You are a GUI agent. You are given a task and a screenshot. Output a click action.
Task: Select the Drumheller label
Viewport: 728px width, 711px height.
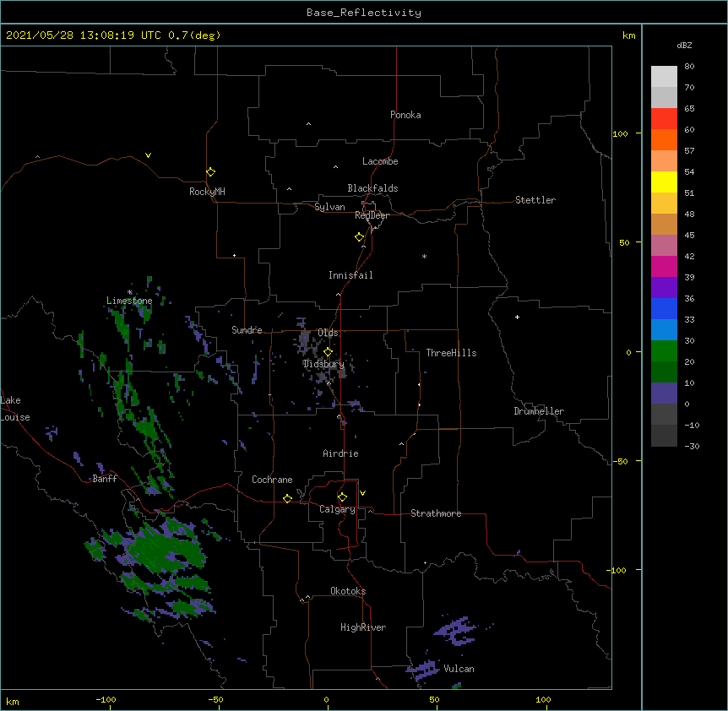pyautogui.click(x=539, y=411)
